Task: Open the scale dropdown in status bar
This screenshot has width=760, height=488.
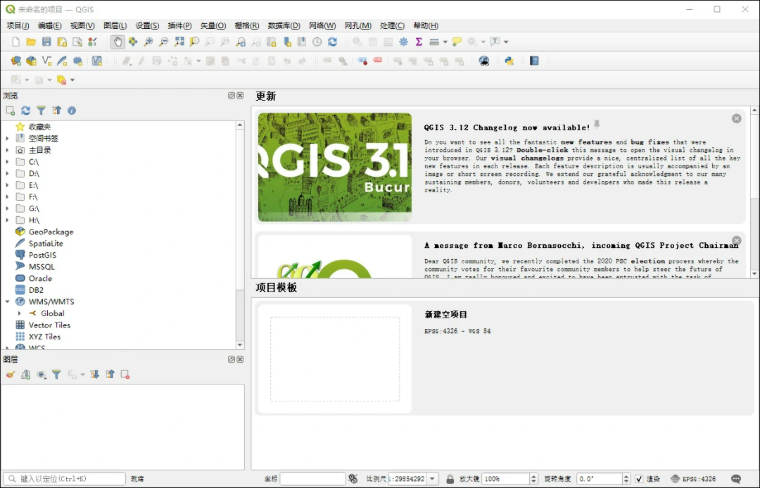Action: click(x=432, y=479)
